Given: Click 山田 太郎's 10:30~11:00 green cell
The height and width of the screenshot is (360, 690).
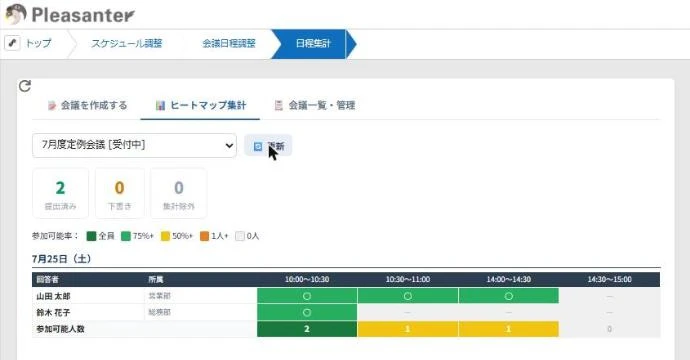Looking at the screenshot, I should [408, 296].
